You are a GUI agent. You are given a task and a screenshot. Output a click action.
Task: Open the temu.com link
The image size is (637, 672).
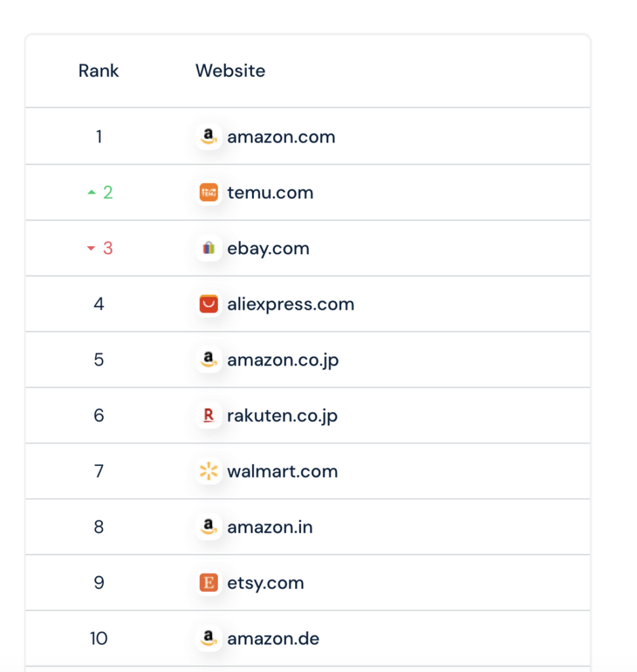pyautogui.click(x=270, y=193)
